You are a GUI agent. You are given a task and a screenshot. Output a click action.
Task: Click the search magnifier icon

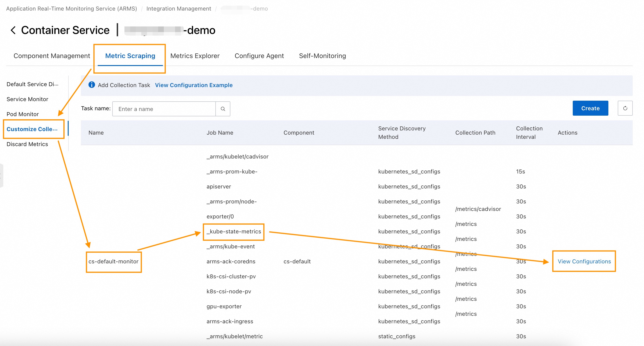223,109
